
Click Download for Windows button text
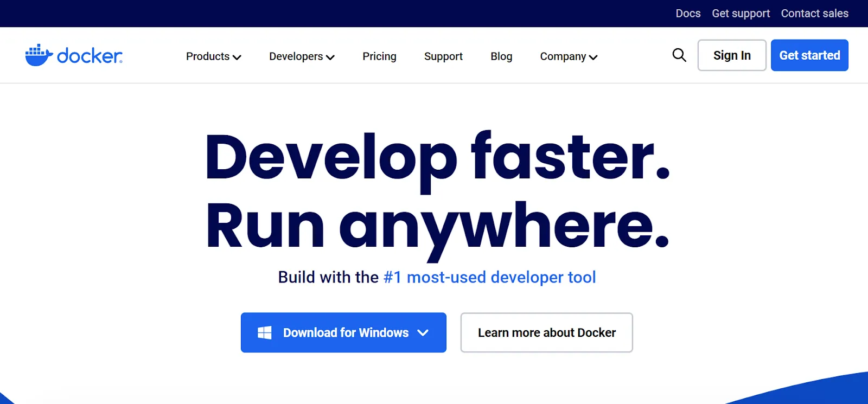[x=346, y=332]
